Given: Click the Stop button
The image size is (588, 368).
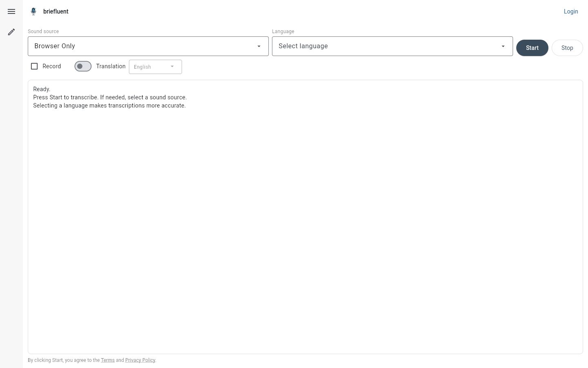Looking at the screenshot, I should click(567, 48).
